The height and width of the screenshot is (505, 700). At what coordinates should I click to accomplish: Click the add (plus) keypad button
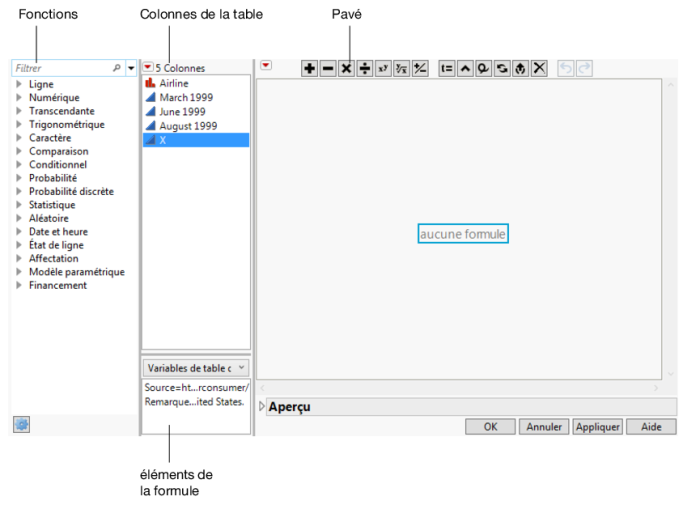(x=309, y=69)
